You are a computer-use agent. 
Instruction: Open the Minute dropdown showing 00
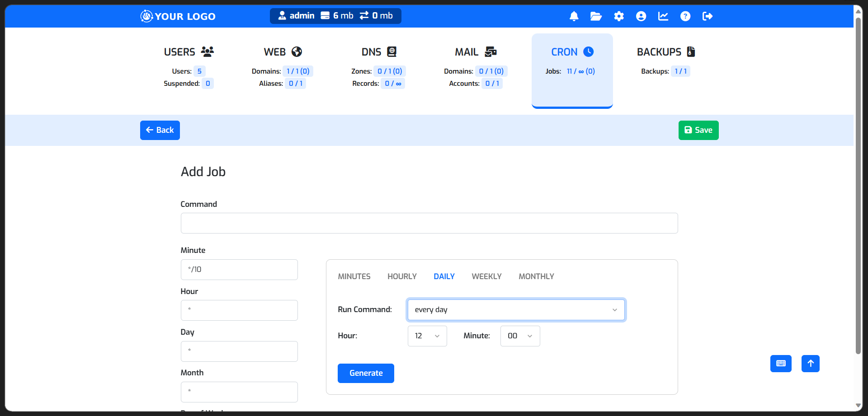[520, 336]
